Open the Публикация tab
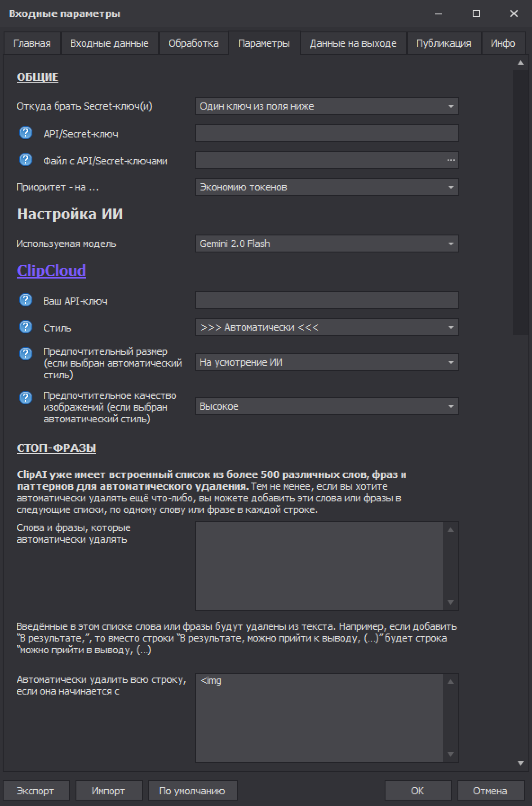The height and width of the screenshot is (806, 532). (x=443, y=44)
